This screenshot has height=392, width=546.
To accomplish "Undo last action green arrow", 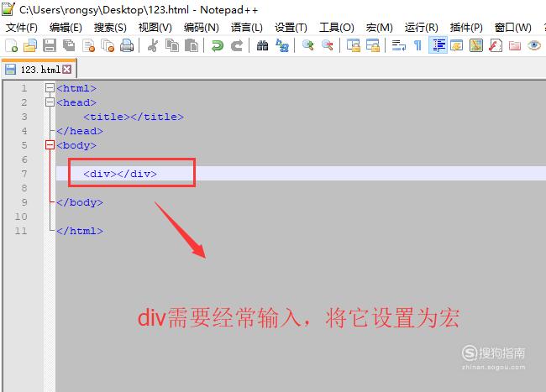I will (x=218, y=45).
